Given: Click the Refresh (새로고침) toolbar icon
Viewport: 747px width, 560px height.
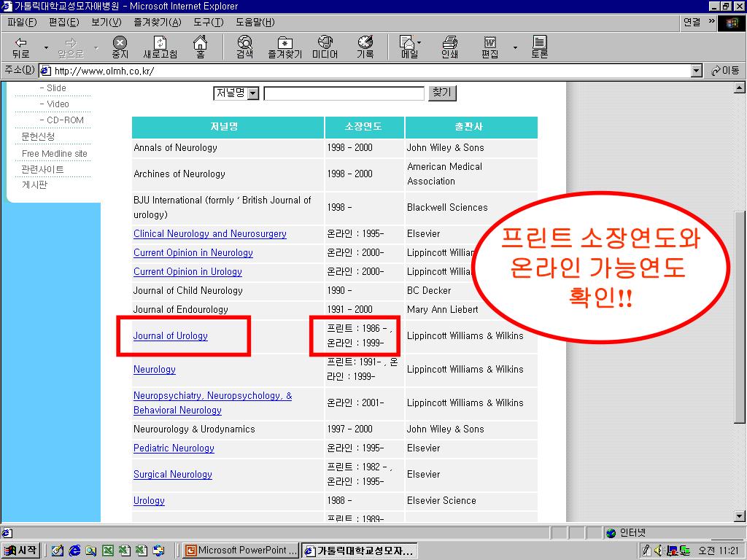Looking at the screenshot, I should [160, 47].
